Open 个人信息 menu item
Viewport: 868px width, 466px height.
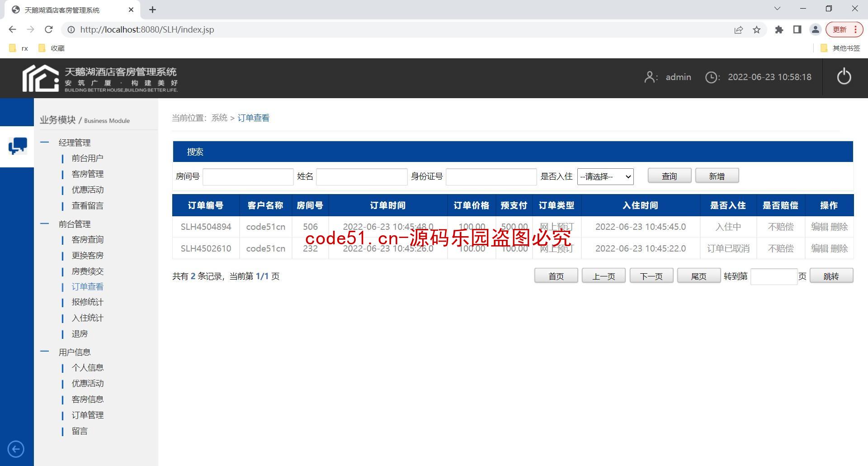coord(87,368)
